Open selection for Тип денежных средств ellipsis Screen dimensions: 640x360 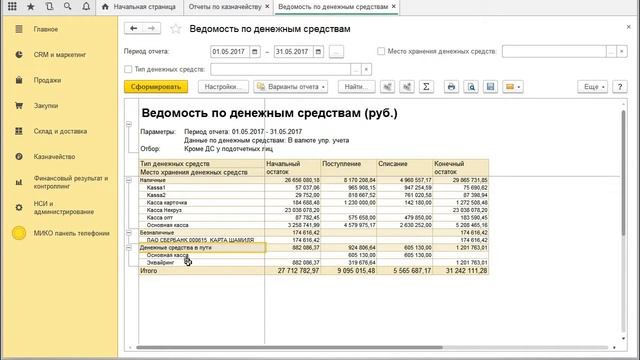[356, 69]
